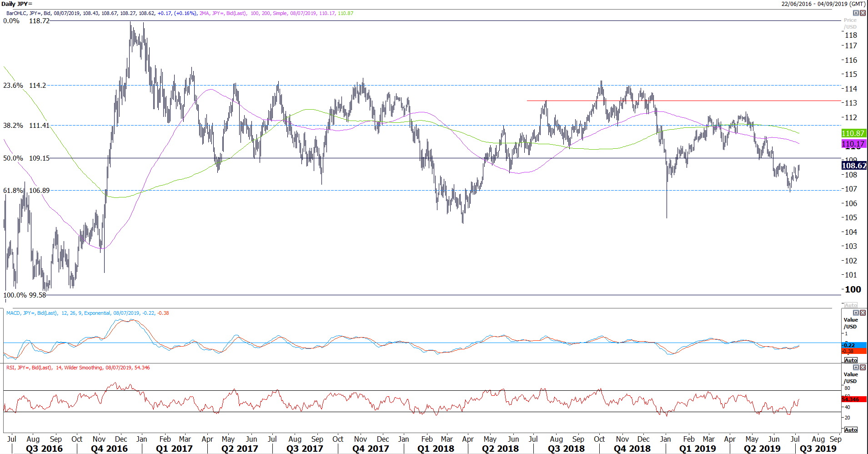
Task: Click the 54.346 RSI value tag
Action: (x=854, y=399)
